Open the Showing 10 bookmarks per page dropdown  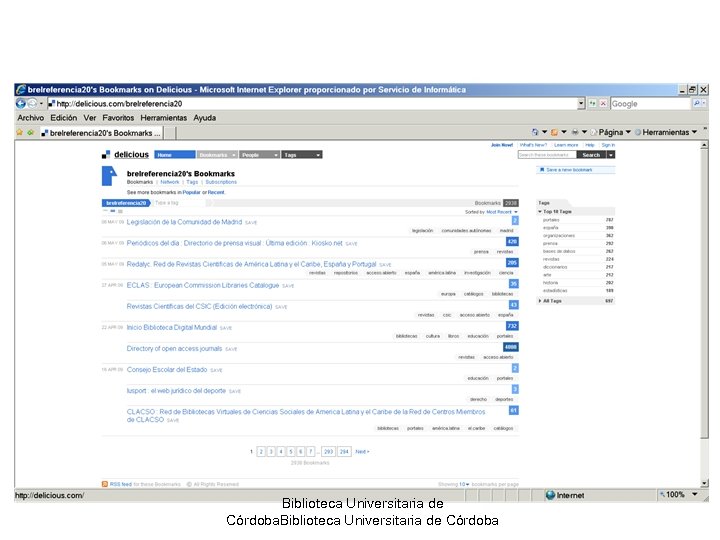tap(464, 484)
